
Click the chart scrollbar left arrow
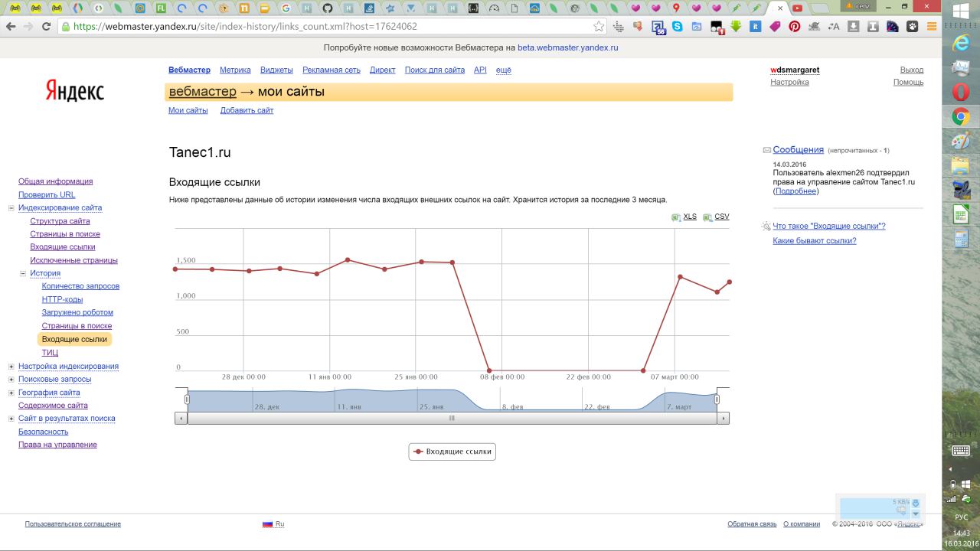(181, 419)
